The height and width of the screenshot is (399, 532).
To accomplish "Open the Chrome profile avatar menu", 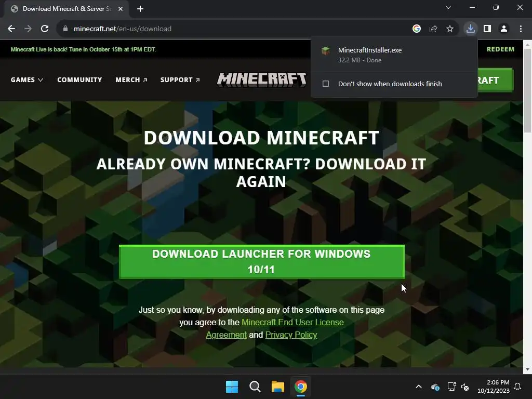I will 504,29.
